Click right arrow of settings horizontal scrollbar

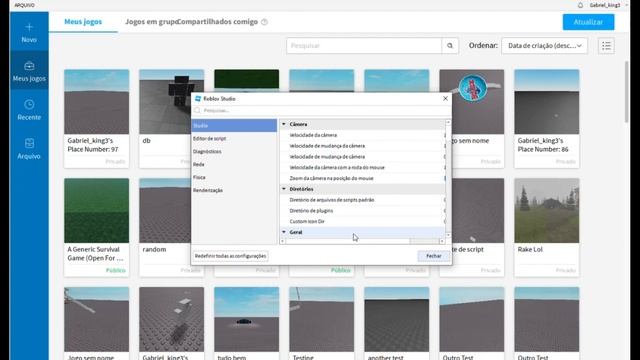442,241
